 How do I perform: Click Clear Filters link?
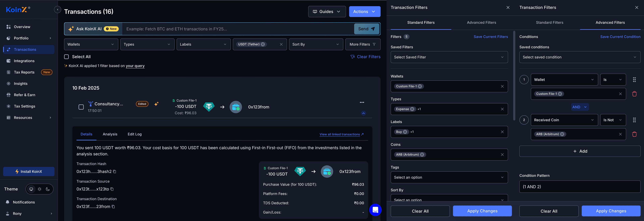(365, 57)
